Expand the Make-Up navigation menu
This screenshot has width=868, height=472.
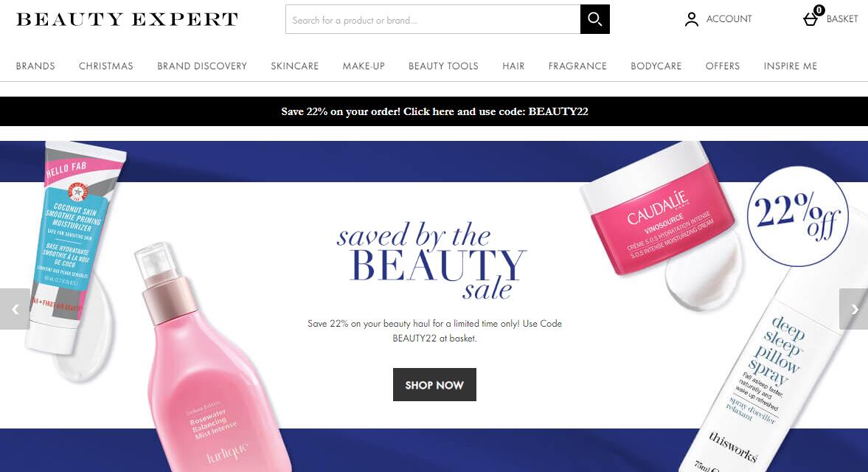(364, 66)
